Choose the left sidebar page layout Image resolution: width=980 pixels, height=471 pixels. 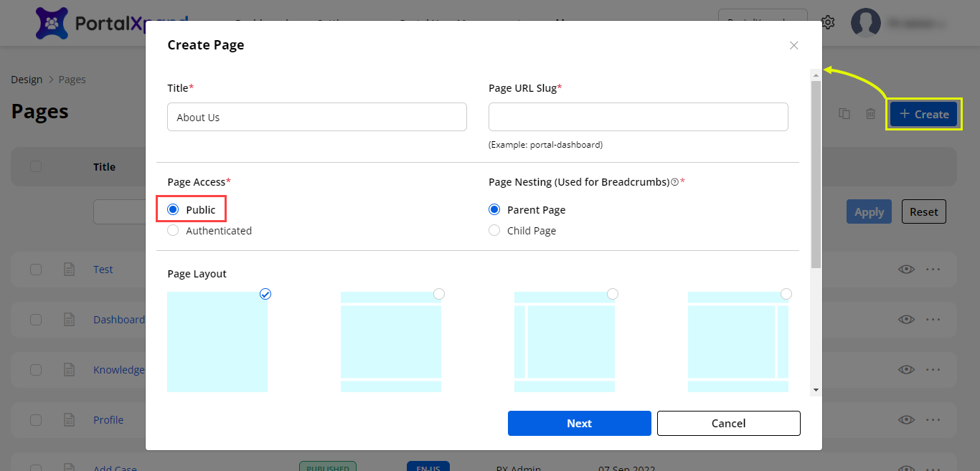point(565,341)
